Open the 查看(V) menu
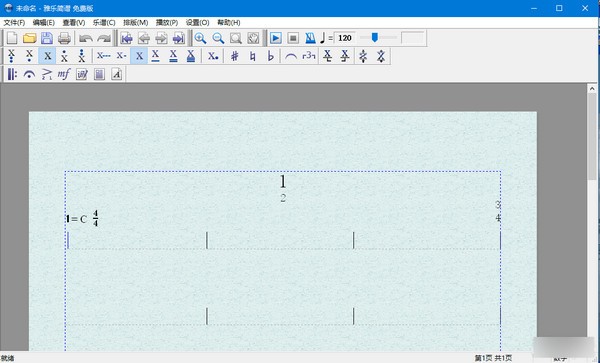Viewport: 600px width, 363px height. point(74,23)
